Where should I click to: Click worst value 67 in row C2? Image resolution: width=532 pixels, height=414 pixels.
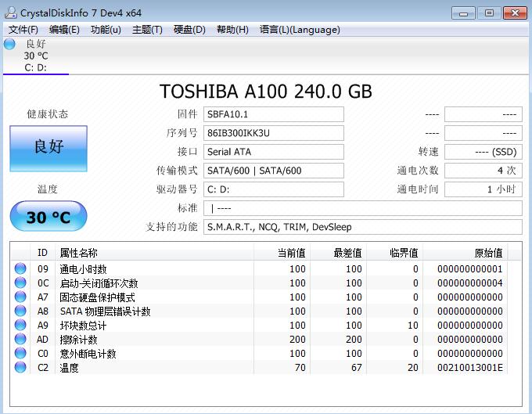pos(356,368)
